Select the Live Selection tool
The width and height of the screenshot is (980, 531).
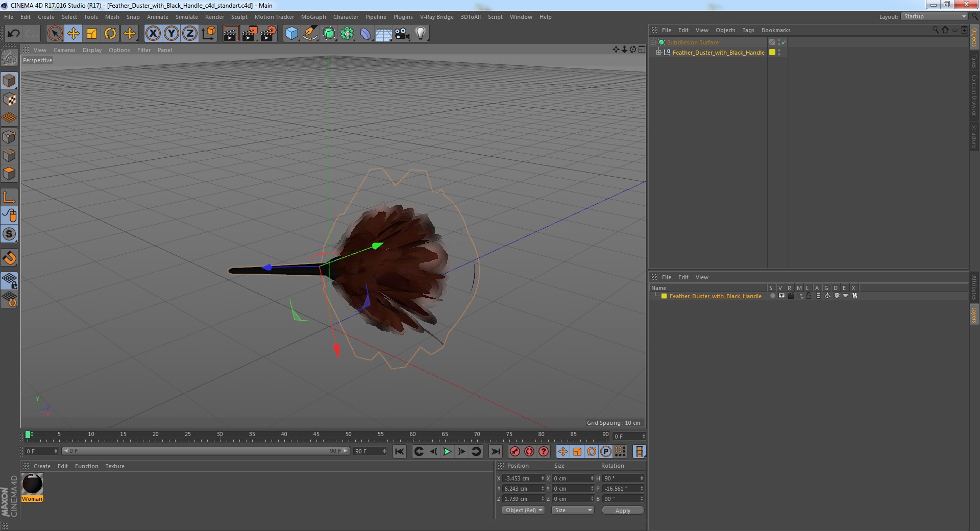[x=55, y=34]
